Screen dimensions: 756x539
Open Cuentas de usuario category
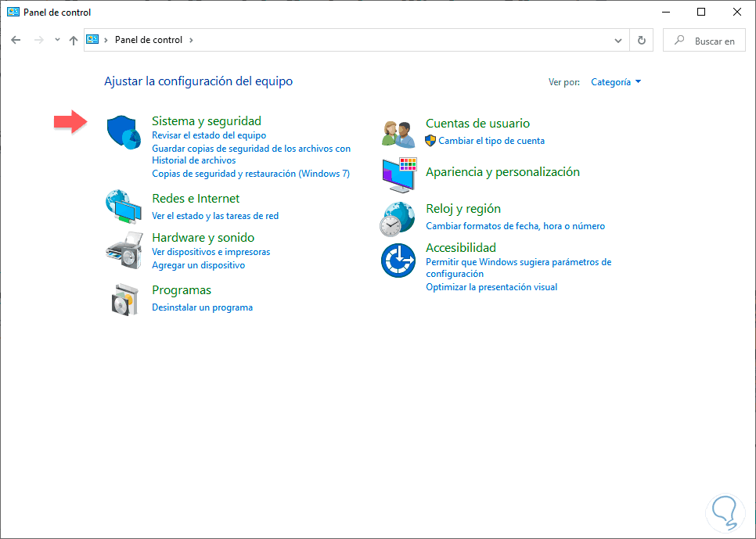coord(478,123)
